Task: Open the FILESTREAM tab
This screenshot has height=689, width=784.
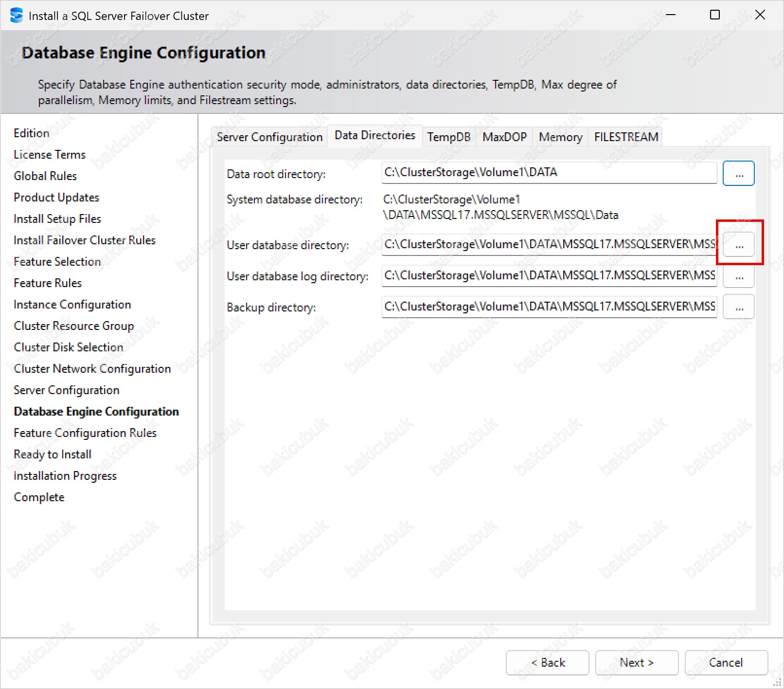Action: point(626,137)
